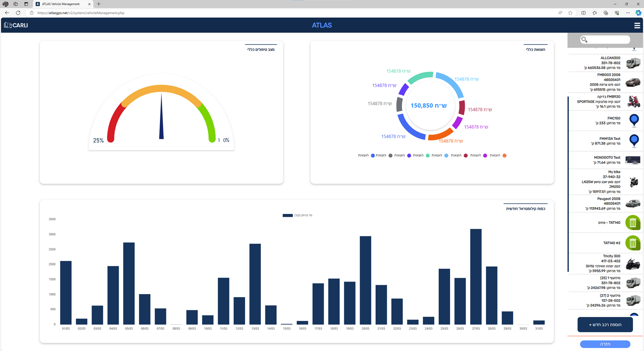Select the TAT140 #2 trash bin icon
This screenshot has width=644, height=351.
click(x=633, y=243)
